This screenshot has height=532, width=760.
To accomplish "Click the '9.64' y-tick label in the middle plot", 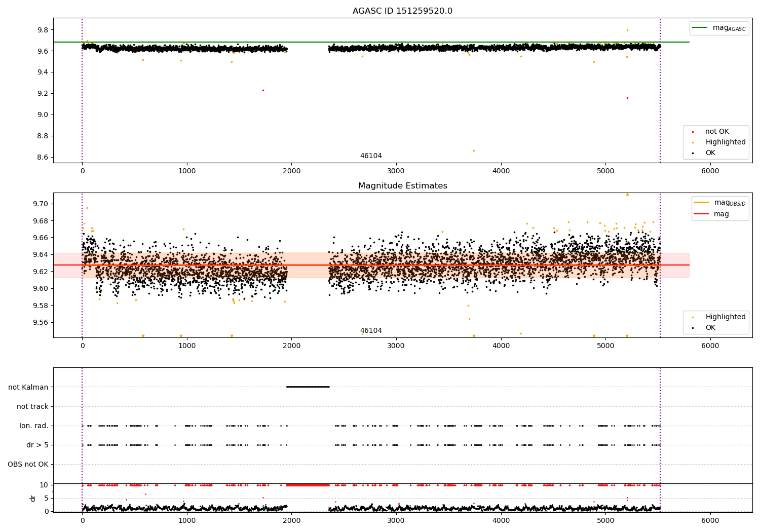I will pyautogui.click(x=41, y=255).
